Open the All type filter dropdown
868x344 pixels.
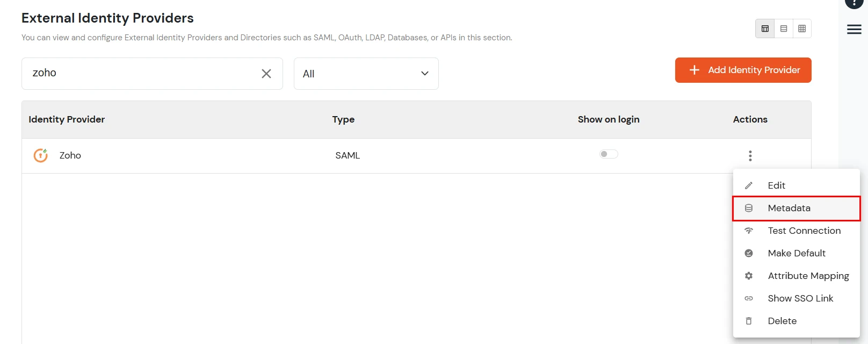[366, 74]
